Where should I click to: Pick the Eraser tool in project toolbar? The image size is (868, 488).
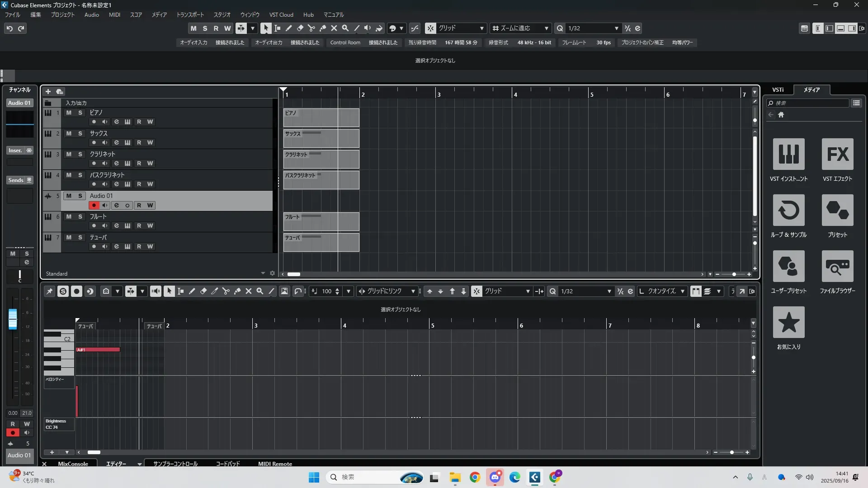click(300, 28)
